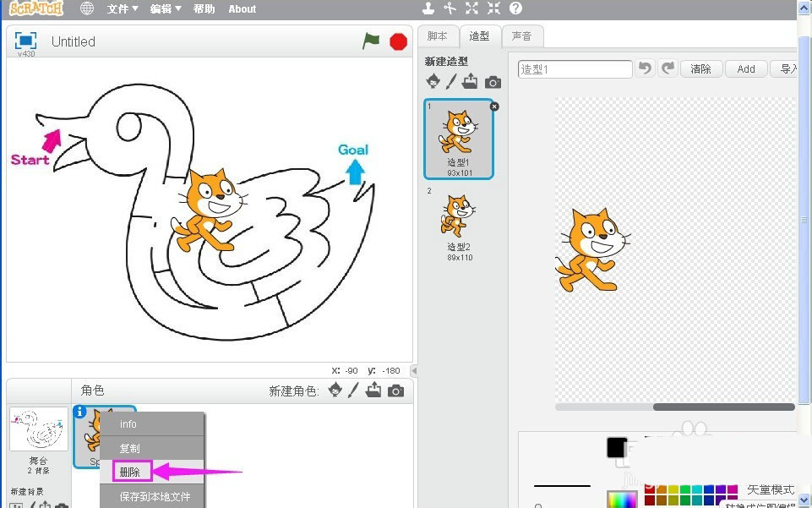Image resolution: width=812 pixels, height=508 pixels.
Task: Click the undo arrow in costume editor
Action: 646,68
